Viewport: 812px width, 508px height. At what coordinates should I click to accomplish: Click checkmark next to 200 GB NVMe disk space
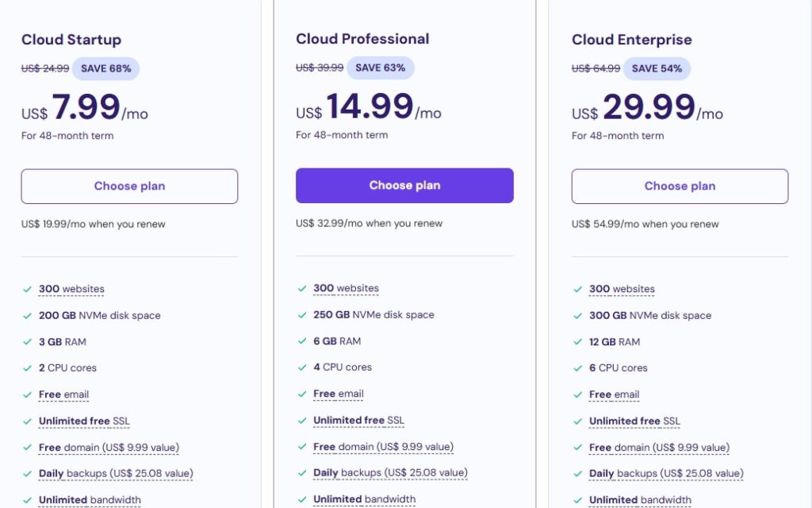(x=27, y=316)
